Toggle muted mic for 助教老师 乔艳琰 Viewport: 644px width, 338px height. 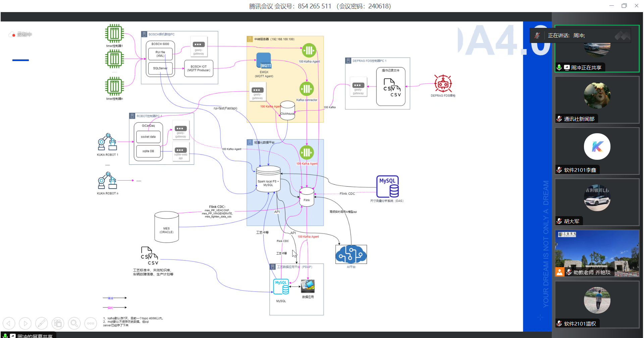(x=569, y=272)
